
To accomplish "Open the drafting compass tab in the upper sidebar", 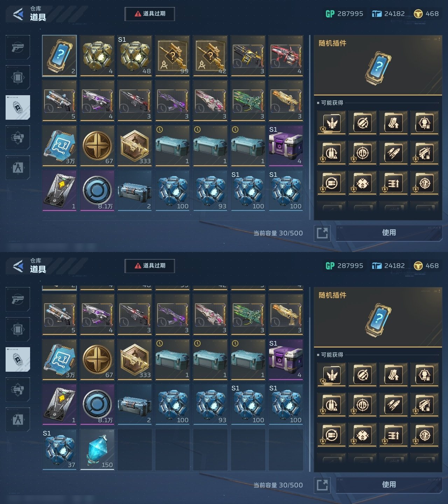I will [18, 168].
